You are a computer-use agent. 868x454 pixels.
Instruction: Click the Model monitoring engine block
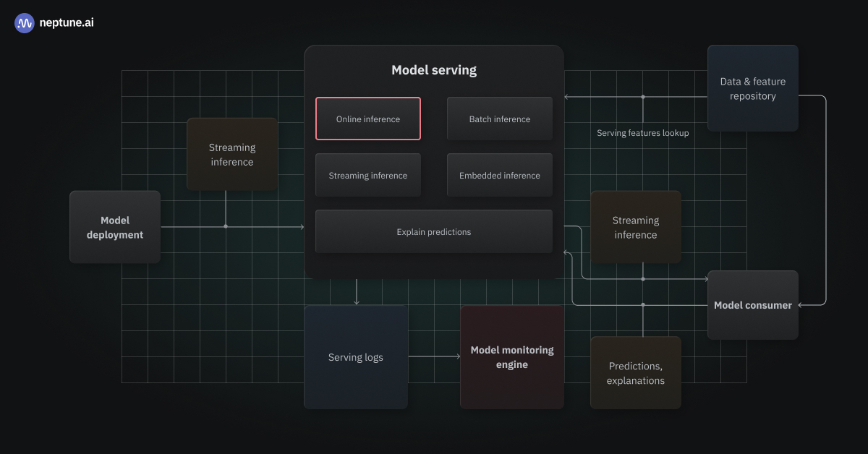511,356
